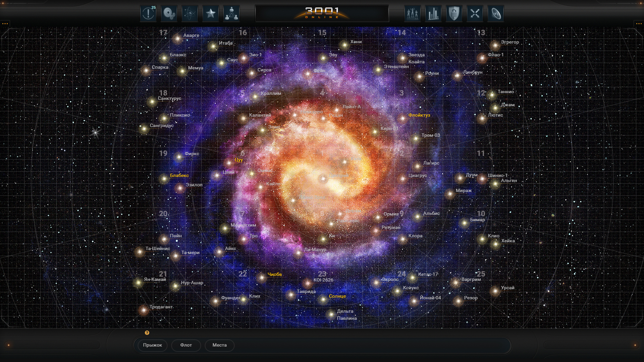This screenshot has height=362, width=644.
Task: Click the 3001 Online logo banner
Action: tap(322, 13)
